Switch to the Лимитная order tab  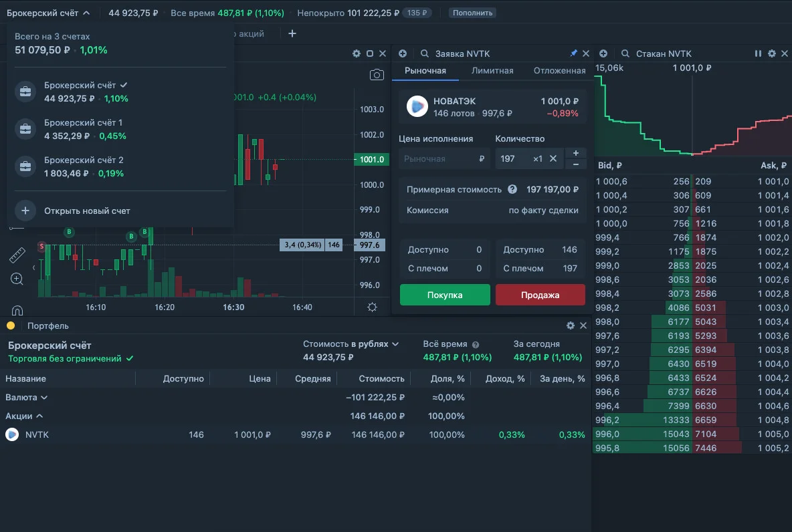point(492,71)
